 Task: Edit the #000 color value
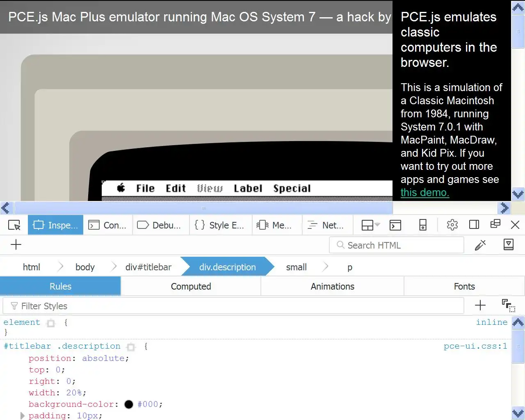click(x=148, y=404)
